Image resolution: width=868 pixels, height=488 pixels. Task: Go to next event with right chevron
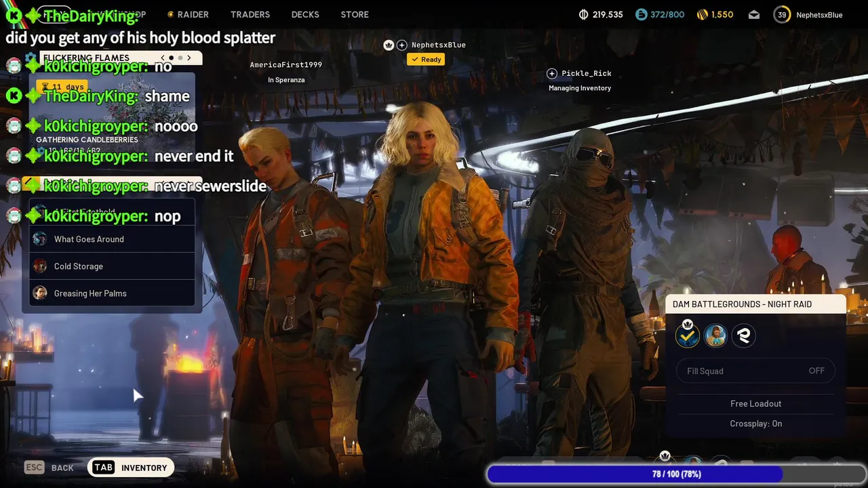coord(189,58)
